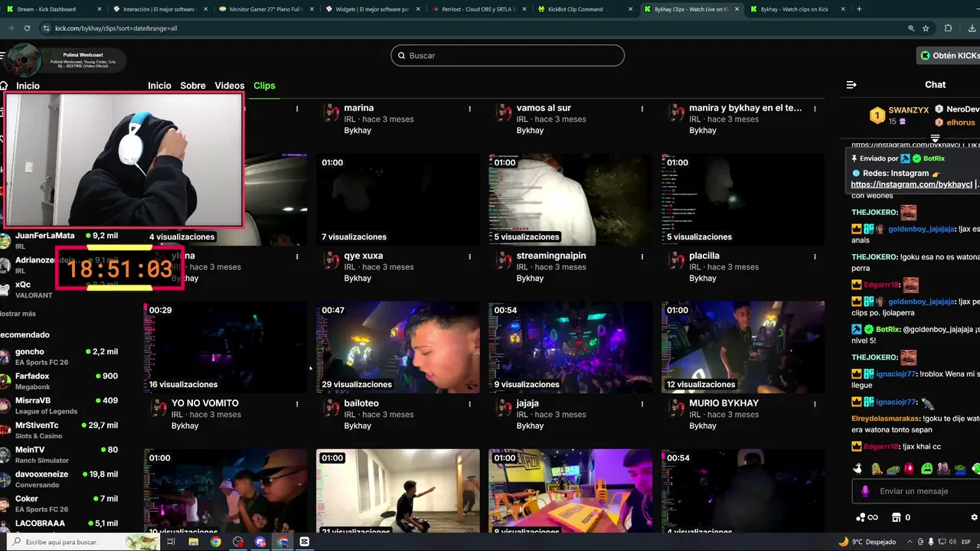Insert the green crying emote
This screenshot has width=980, height=551.
(926, 468)
